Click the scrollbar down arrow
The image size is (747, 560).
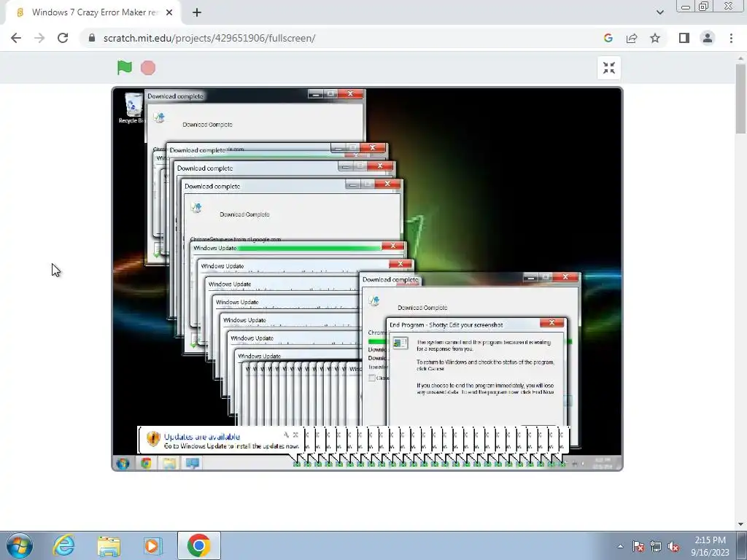[740, 524]
